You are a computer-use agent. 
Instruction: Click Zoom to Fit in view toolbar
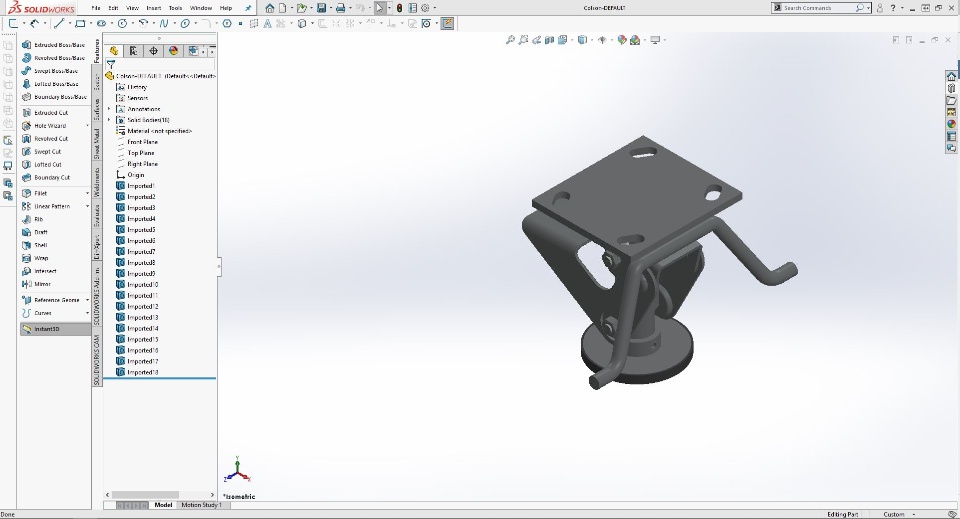[510, 40]
